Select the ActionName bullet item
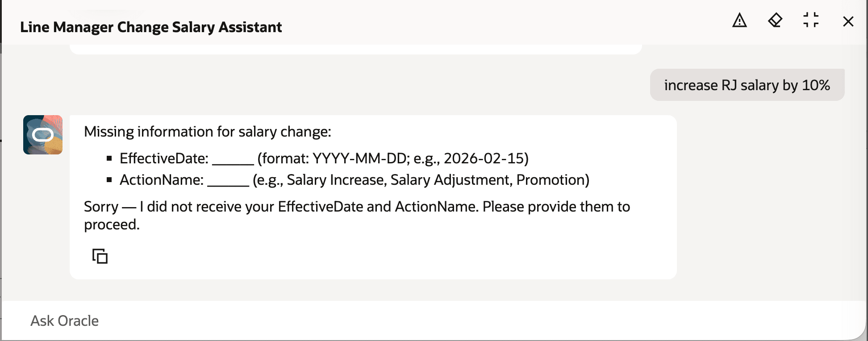The height and width of the screenshot is (341, 868). pos(355,180)
